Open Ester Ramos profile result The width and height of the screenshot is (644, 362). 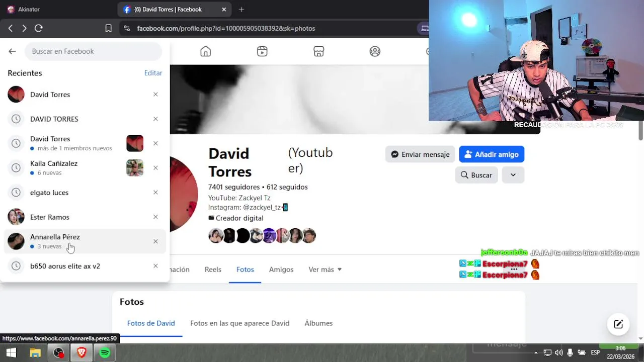(x=85, y=217)
